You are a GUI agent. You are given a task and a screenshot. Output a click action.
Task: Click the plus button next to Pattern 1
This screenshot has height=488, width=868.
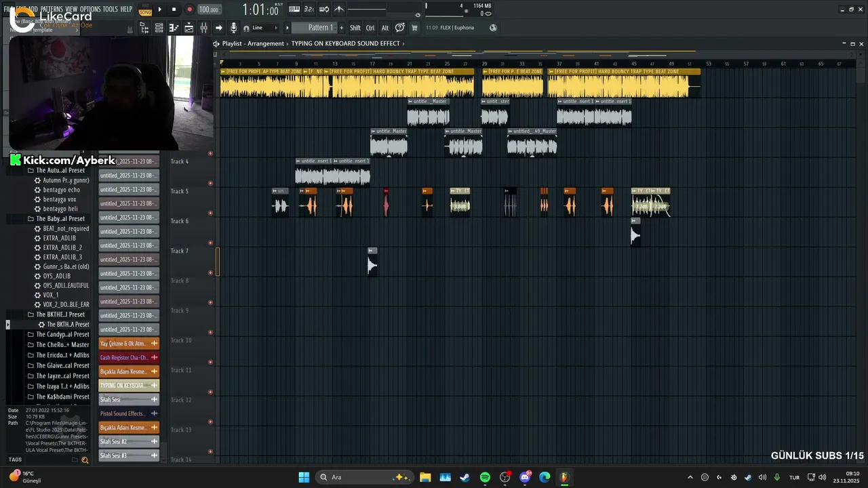[x=341, y=28]
